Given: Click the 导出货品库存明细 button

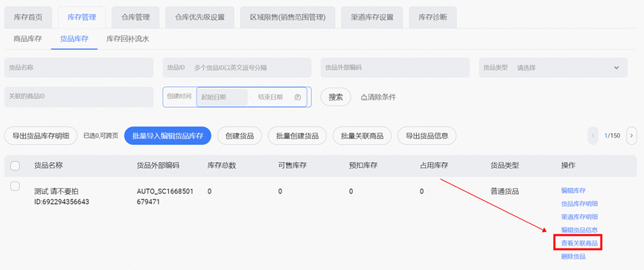Looking at the screenshot, I should click(x=41, y=136).
